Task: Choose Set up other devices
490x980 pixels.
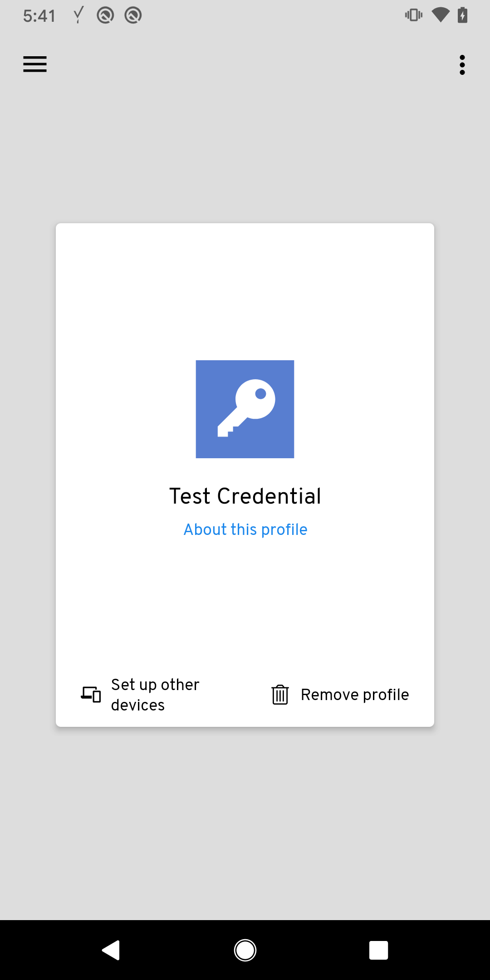Action: click(x=155, y=695)
